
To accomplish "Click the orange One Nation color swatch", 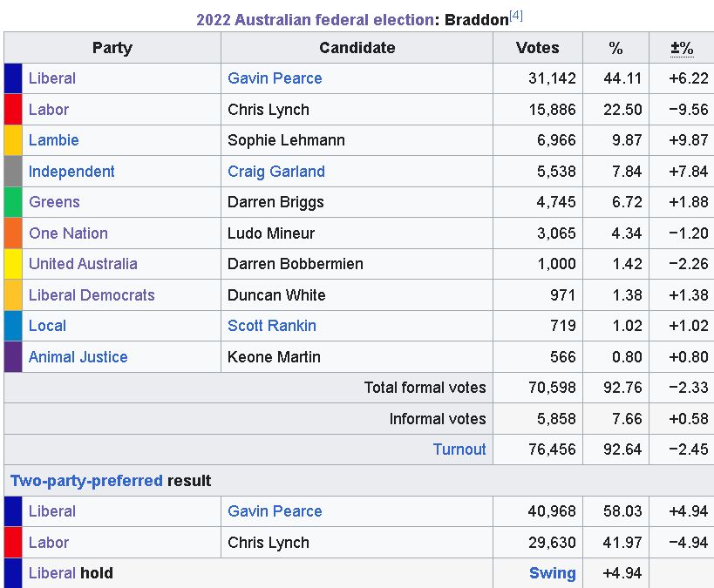I will pos(13,233).
